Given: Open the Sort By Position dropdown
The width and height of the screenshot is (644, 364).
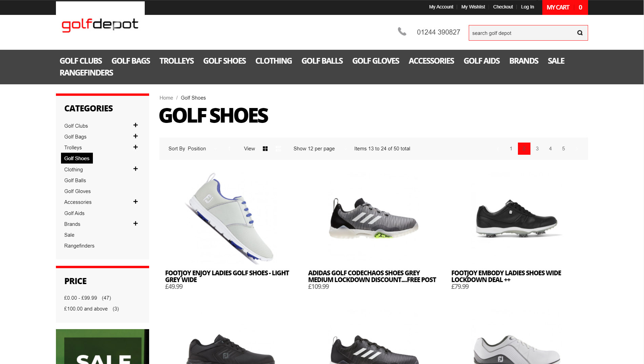Looking at the screenshot, I should coord(202,149).
